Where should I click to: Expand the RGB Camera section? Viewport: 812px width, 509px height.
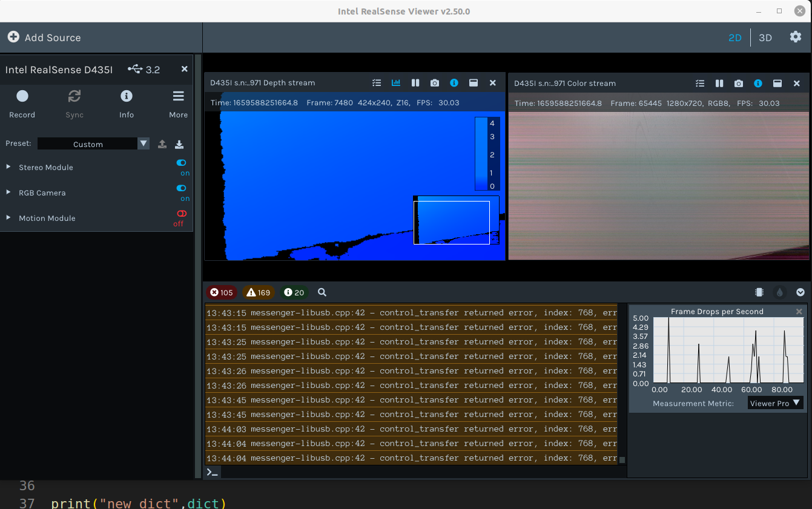point(8,192)
